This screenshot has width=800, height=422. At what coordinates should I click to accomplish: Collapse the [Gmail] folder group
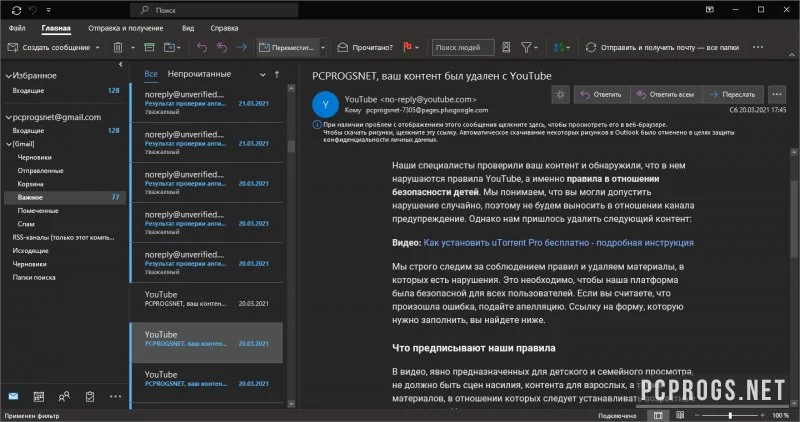click(9, 144)
